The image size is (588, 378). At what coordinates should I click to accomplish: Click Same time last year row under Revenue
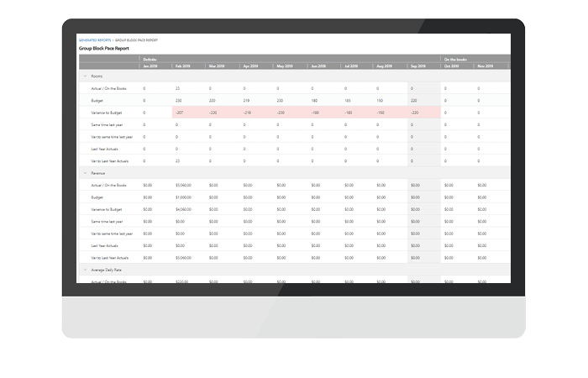(110, 221)
